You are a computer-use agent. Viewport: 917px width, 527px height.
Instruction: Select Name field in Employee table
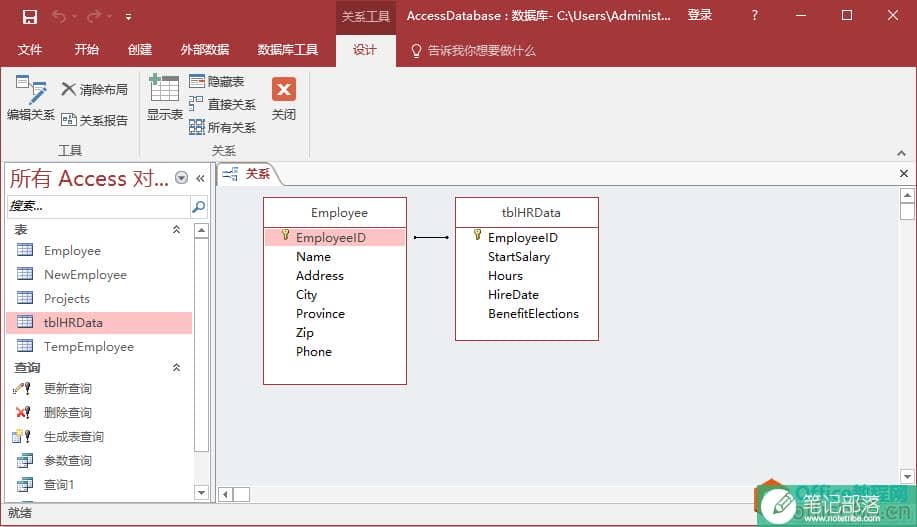[x=335, y=257]
